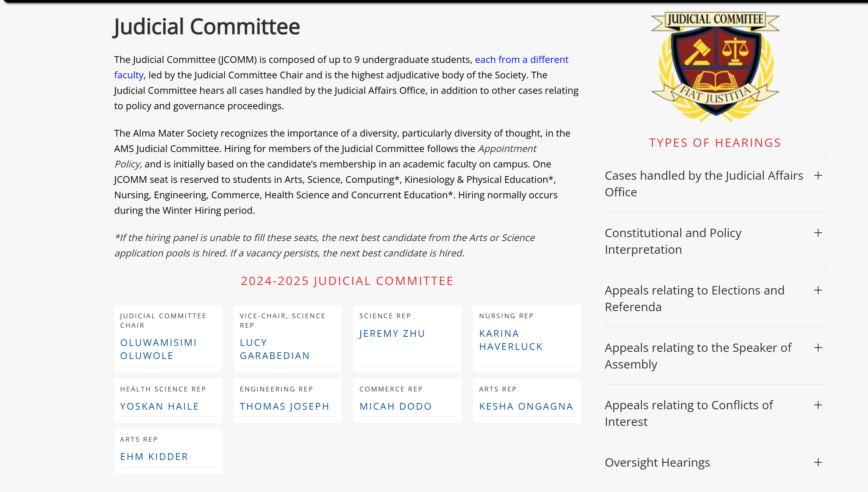868x492 pixels.
Task: Click Ehm Kidder arts rep name
Action: pos(154,457)
